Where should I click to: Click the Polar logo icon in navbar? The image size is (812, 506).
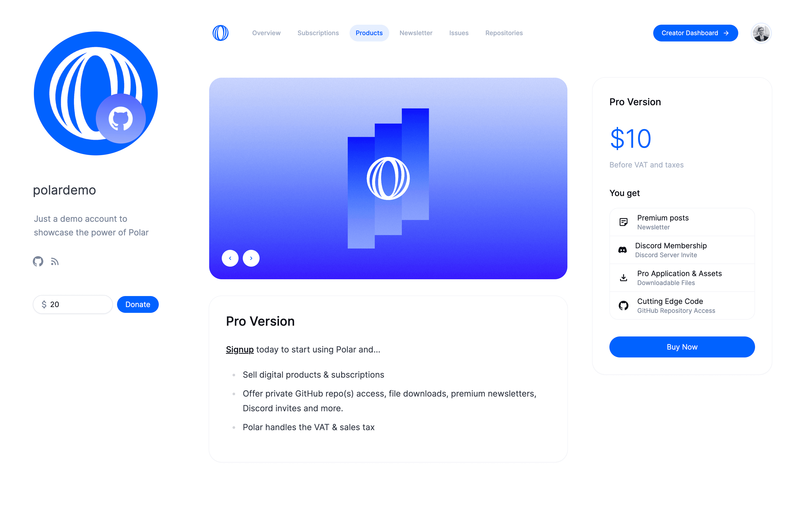(x=221, y=33)
